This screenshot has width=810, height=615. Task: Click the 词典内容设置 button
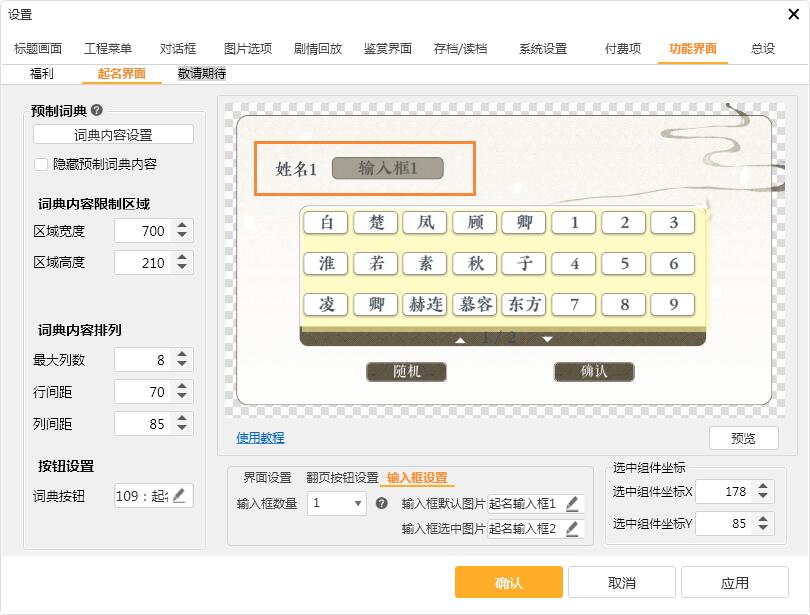[113, 135]
